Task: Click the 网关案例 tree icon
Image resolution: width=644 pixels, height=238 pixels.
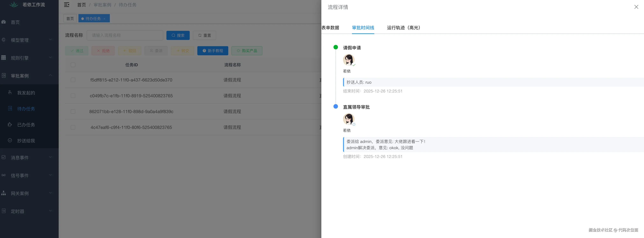Action: 4,193
